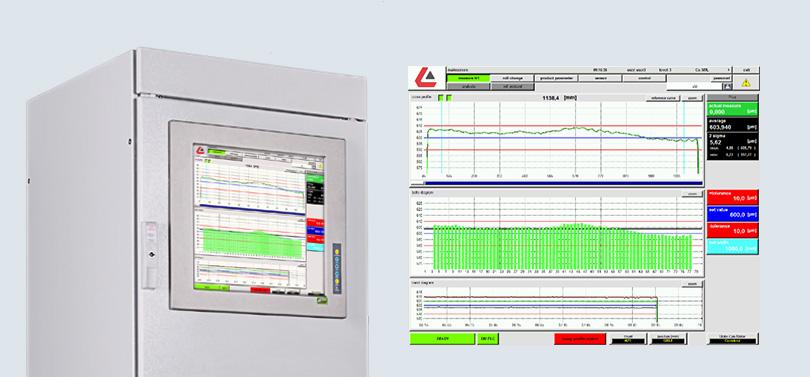
Task: Open the cross profile zoom button
Action: [692, 98]
